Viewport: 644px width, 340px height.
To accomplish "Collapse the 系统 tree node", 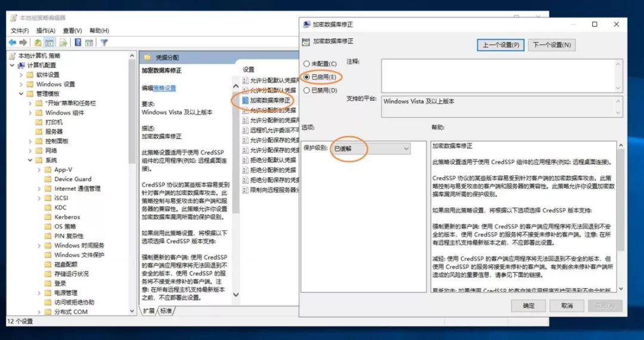I will click(x=30, y=160).
